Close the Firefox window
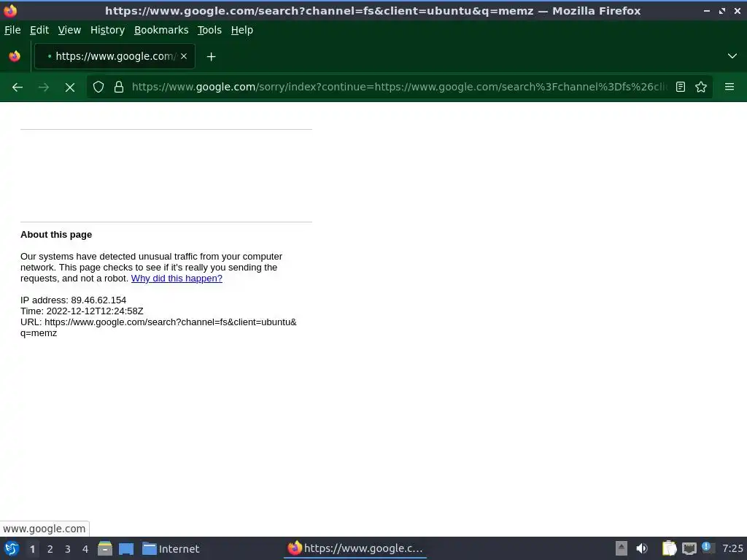This screenshot has height=560, width=747. (738, 11)
